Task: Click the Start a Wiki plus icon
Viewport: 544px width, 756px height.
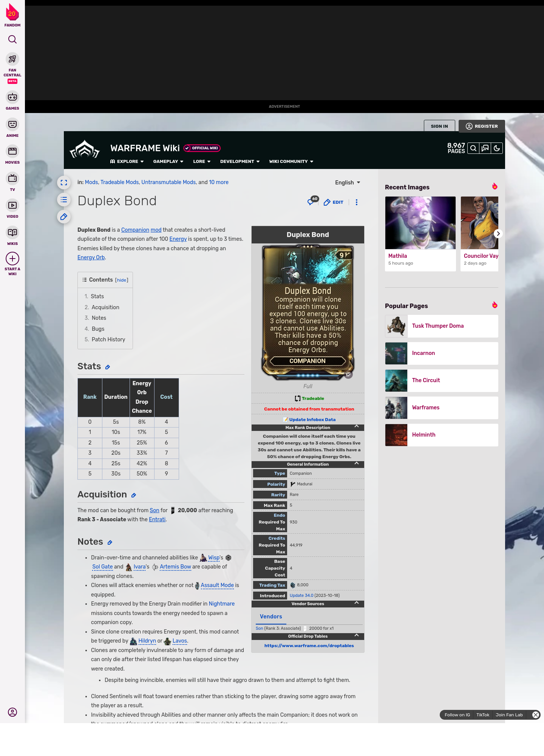Action: [12, 259]
